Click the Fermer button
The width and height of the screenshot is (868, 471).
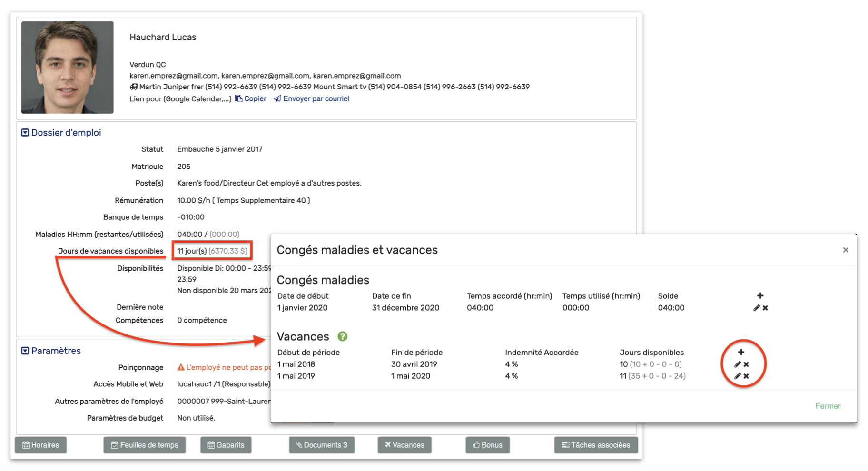coord(828,406)
